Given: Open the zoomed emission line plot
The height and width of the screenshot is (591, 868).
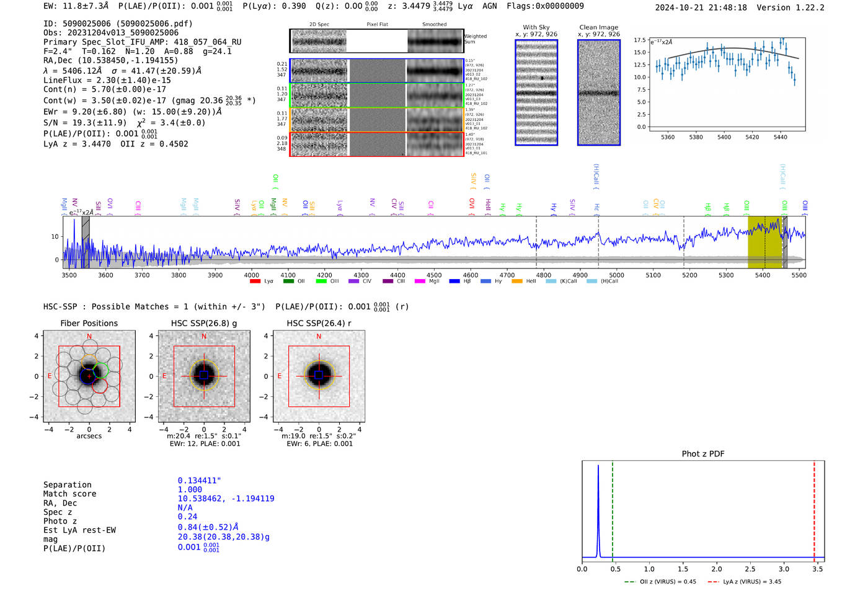Looking at the screenshot, I should point(727,84).
